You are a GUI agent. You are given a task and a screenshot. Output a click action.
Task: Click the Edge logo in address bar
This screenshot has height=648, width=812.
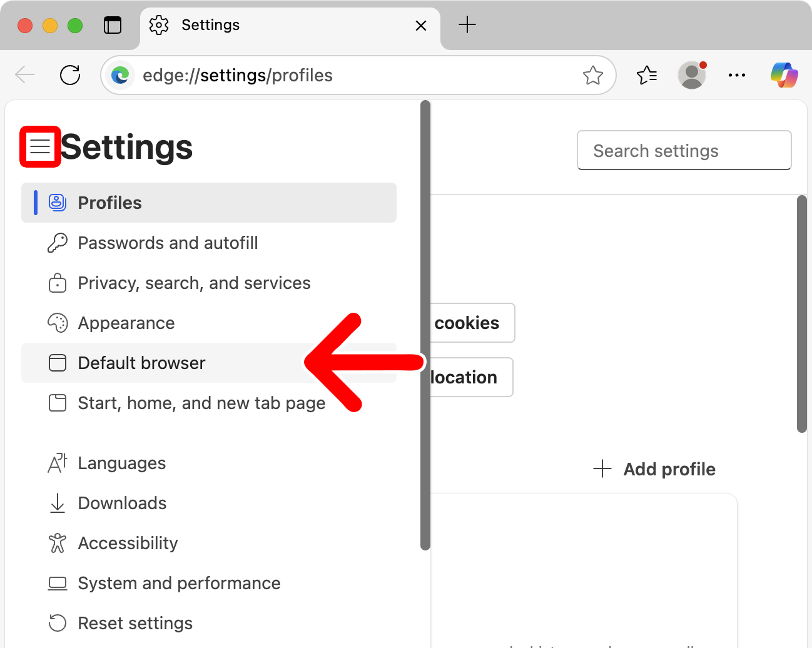click(x=120, y=75)
